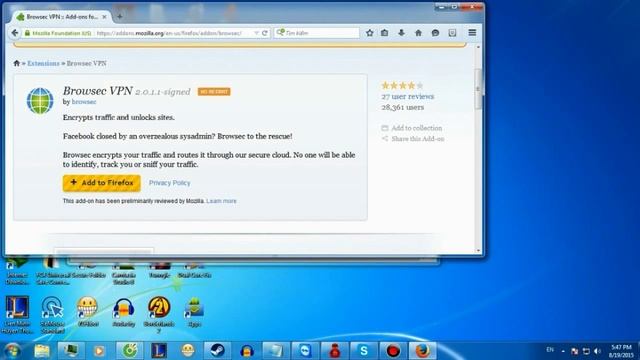Open TeamViewer from the taskbar
Viewport: 640px width, 360px height.
pos(305,351)
